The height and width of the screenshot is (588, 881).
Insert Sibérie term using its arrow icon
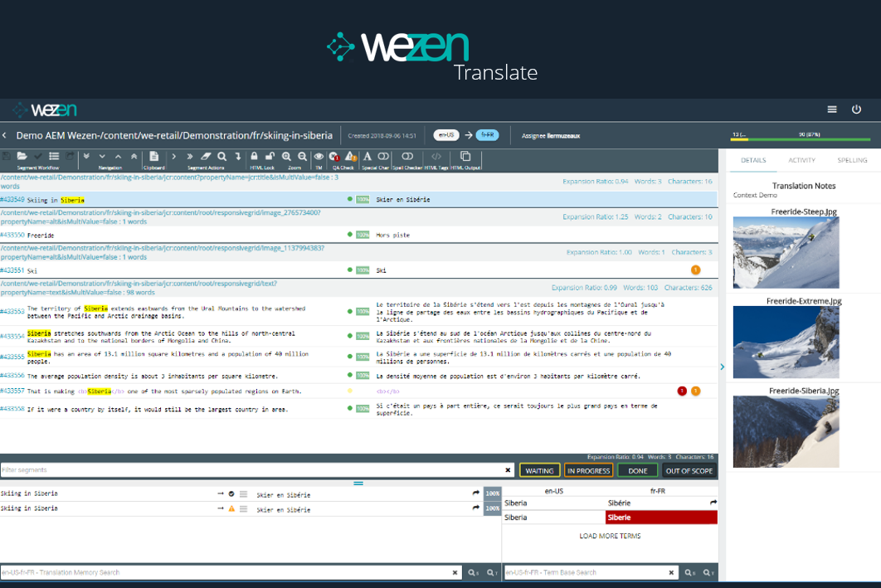713,503
